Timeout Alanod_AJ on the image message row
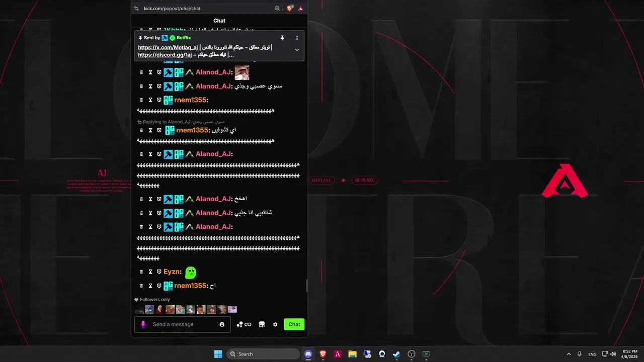Viewport: 644px width, 362px height. point(150,72)
